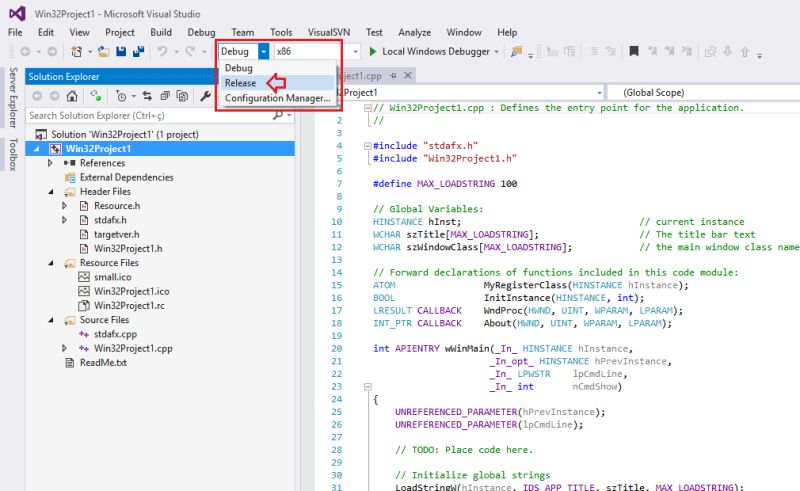
Task: Click the Find in Files toolbar icon
Action: point(516,52)
